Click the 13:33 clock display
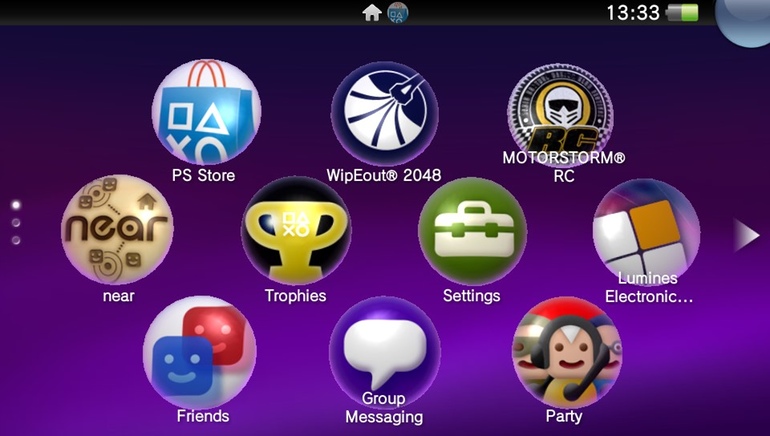This screenshot has height=436, width=770. [632, 13]
